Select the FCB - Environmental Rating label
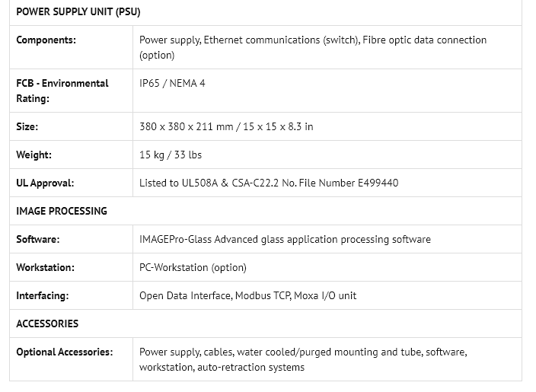The height and width of the screenshot is (392, 536). click(x=62, y=91)
